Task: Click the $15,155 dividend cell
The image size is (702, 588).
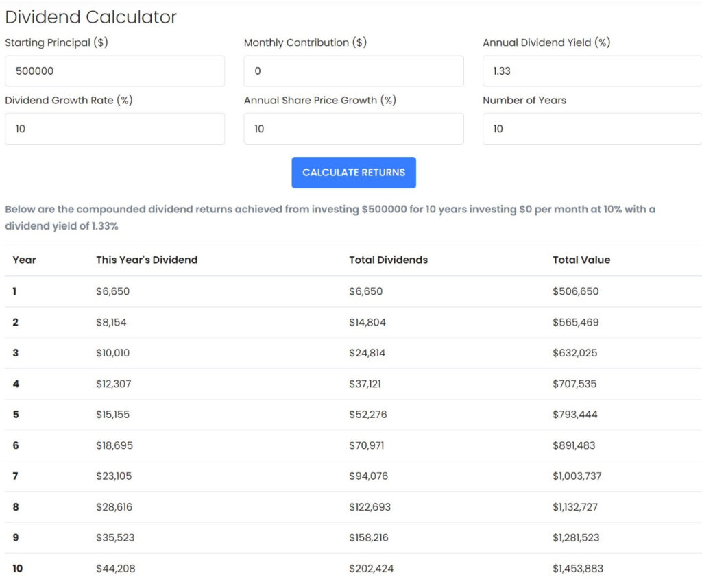Action: [x=113, y=415]
